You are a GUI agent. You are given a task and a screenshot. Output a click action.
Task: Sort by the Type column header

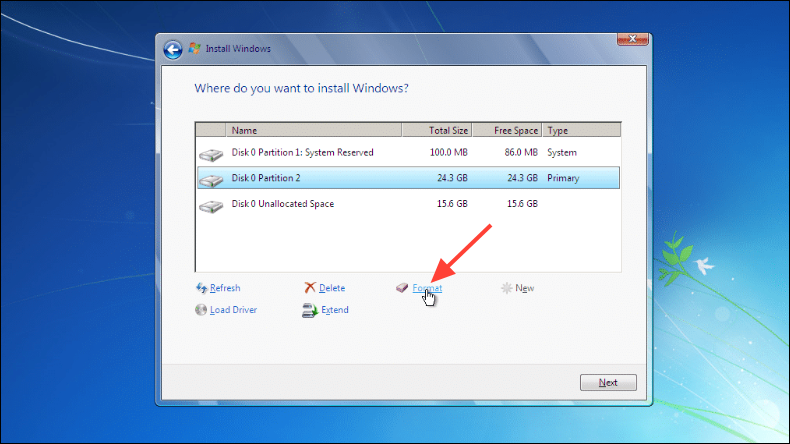click(x=581, y=130)
